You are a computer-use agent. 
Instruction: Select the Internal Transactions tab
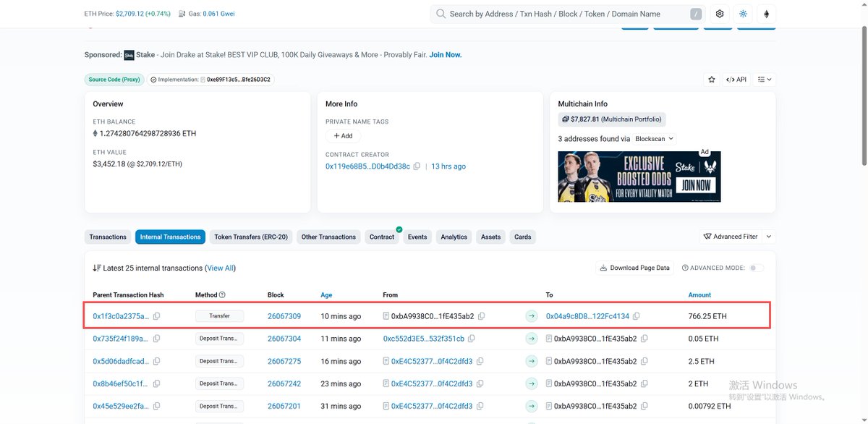click(x=170, y=237)
